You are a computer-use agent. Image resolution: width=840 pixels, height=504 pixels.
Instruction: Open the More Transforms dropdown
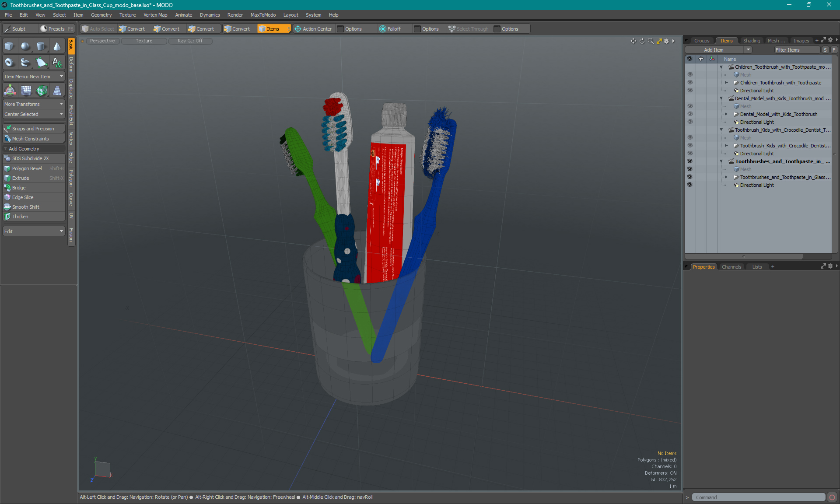(x=34, y=104)
